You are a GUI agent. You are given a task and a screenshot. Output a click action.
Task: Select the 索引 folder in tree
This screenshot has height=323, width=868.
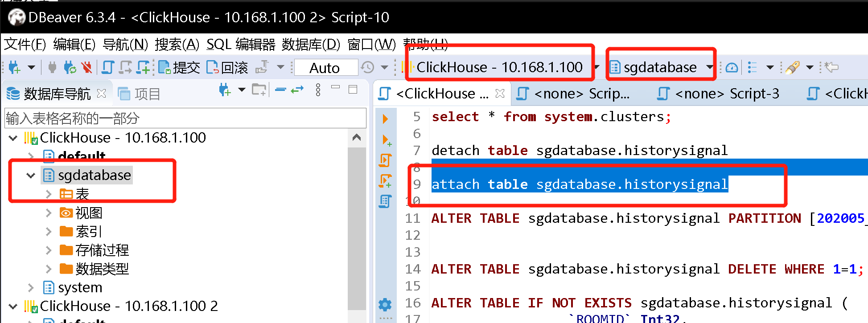click(x=89, y=232)
